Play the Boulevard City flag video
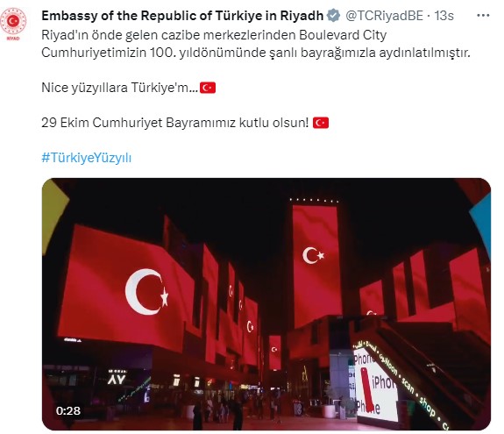This screenshot has width=504, height=434. point(266,304)
